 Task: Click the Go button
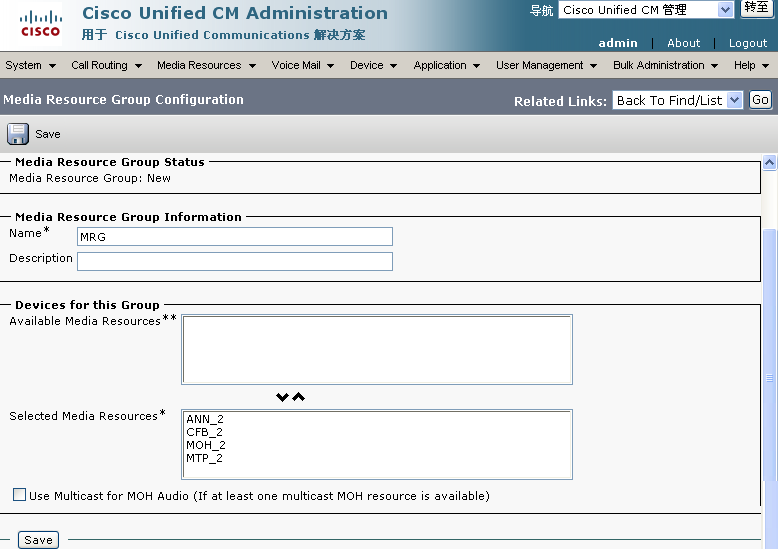[760, 100]
